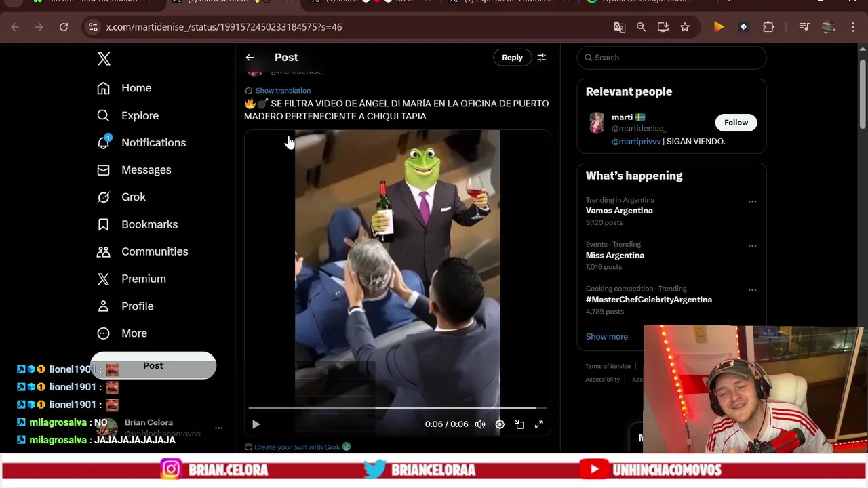Click the X search input field
The height and width of the screenshot is (488, 868).
point(671,58)
